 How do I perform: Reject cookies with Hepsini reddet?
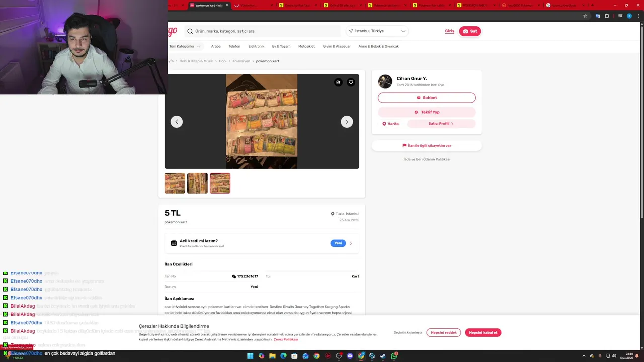(444, 333)
